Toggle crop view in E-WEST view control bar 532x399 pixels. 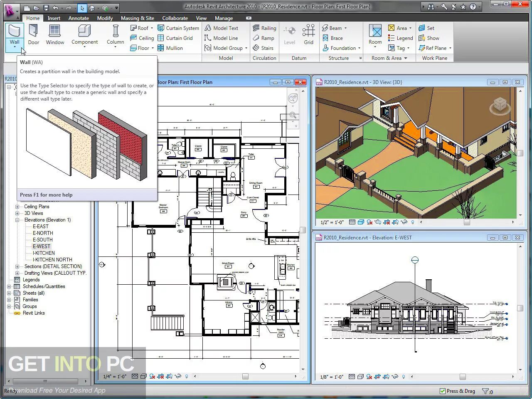click(x=377, y=377)
